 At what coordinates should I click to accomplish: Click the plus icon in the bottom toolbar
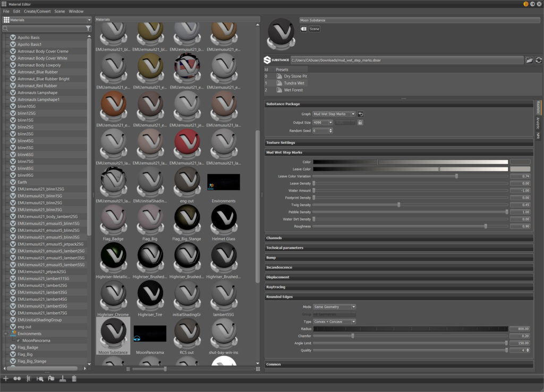click(6, 379)
